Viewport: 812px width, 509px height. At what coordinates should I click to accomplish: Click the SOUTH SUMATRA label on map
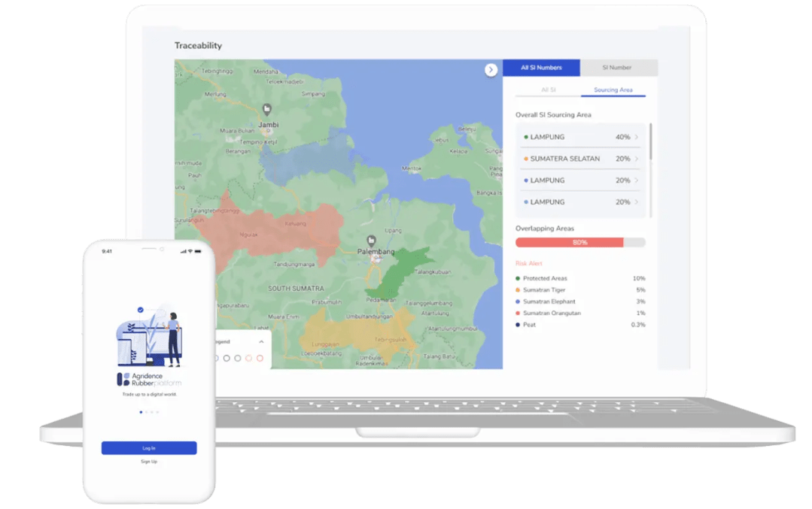296,289
